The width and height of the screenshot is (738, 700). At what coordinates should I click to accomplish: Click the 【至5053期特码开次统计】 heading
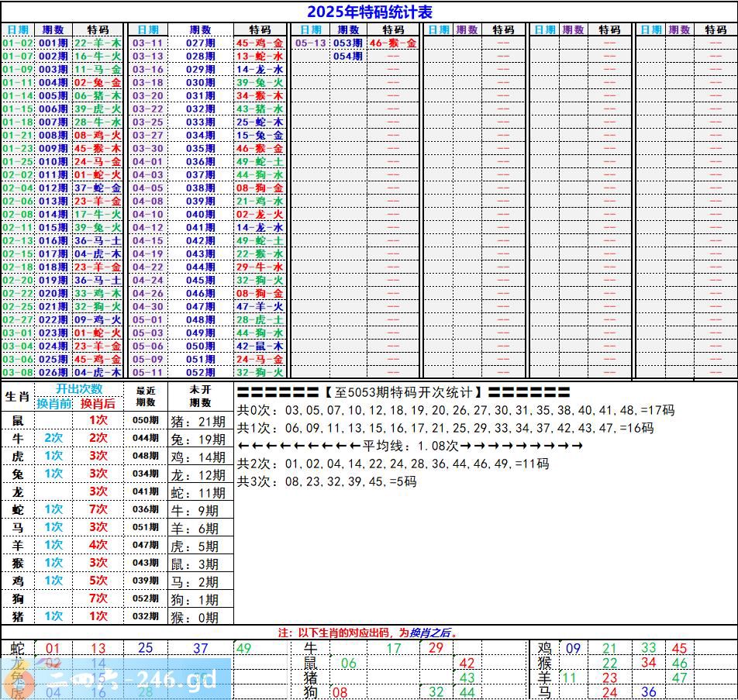[403, 393]
